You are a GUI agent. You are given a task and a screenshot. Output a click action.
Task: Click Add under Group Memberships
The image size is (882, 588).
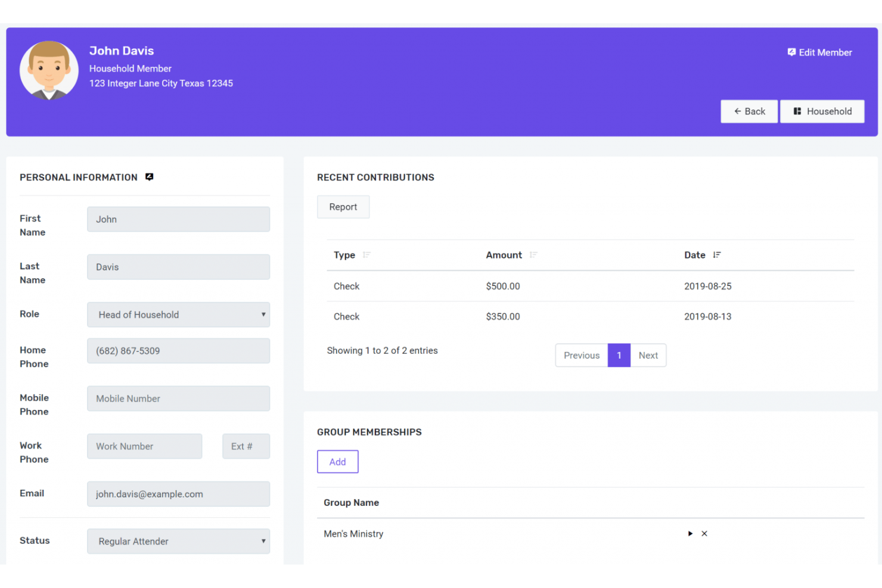click(x=337, y=461)
